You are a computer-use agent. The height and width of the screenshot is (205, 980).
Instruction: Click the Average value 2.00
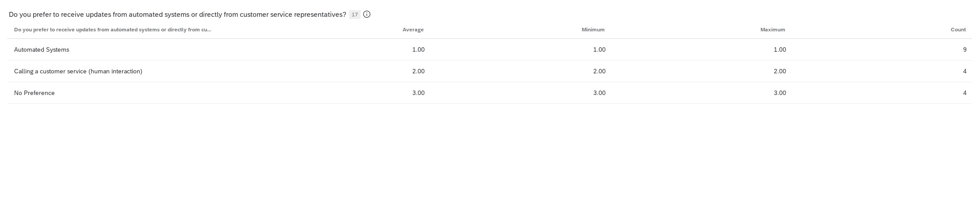click(x=418, y=71)
